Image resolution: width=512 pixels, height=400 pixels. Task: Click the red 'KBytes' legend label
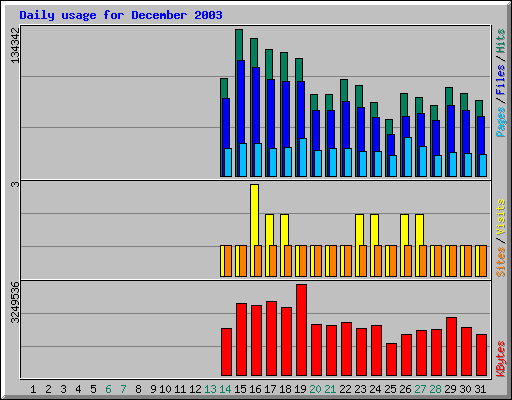tap(500, 359)
